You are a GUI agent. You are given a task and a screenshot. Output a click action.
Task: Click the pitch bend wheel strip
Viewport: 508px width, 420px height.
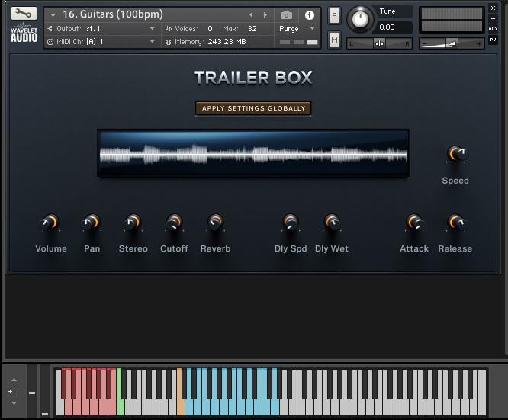tap(32, 391)
